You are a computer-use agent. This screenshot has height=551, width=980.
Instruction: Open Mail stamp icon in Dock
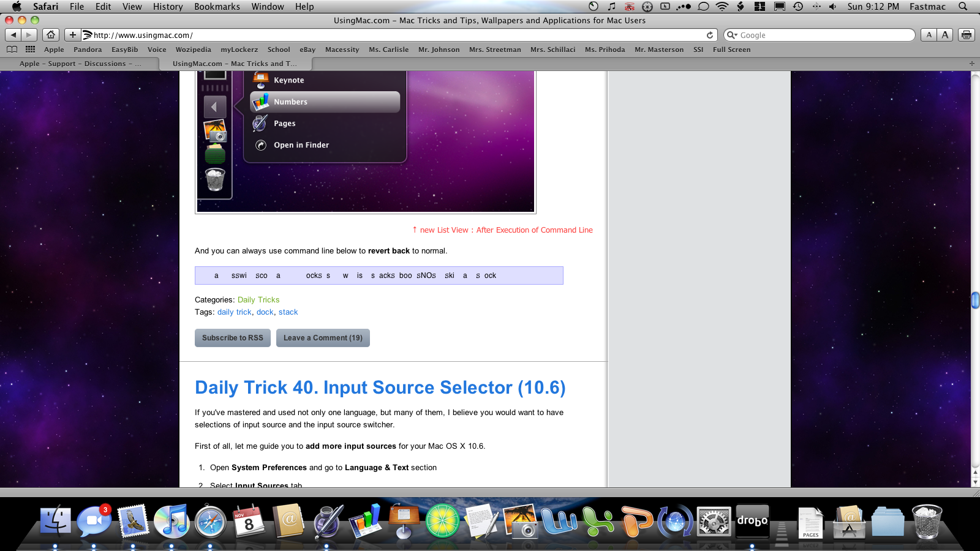(x=133, y=522)
